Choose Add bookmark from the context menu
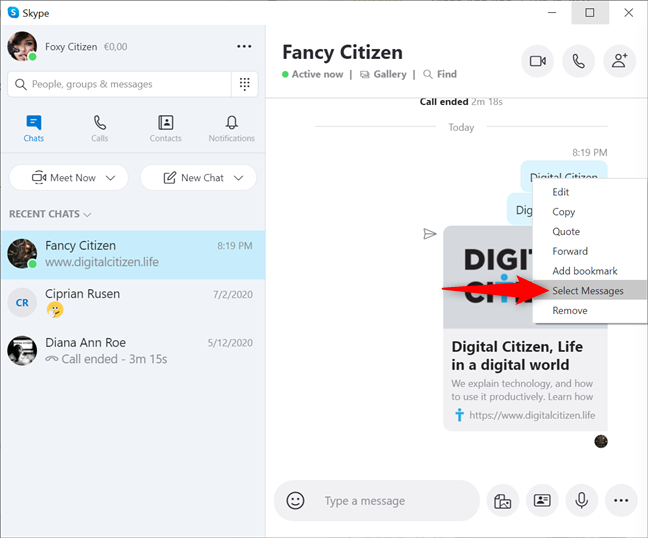The height and width of the screenshot is (538, 648). [590, 271]
